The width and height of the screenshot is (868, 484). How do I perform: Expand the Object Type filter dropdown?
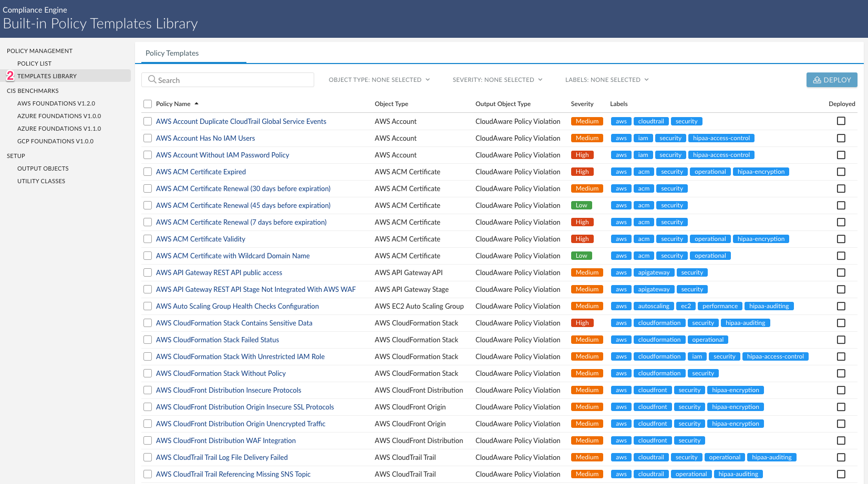[379, 80]
